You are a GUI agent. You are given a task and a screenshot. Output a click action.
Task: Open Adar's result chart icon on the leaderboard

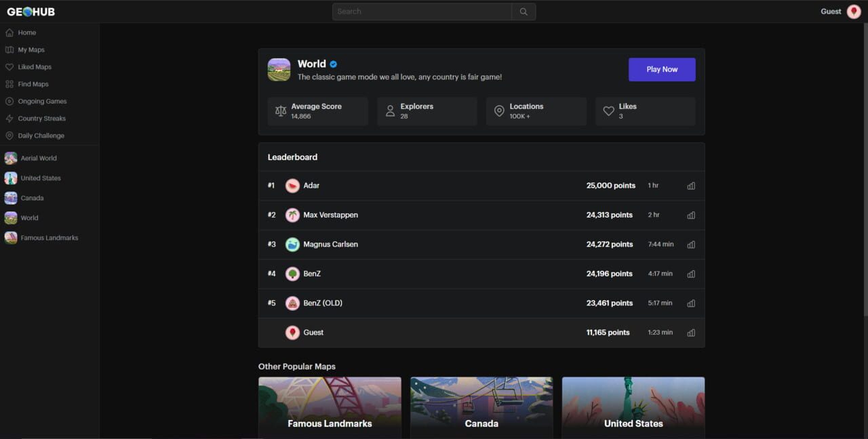coord(691,185)
